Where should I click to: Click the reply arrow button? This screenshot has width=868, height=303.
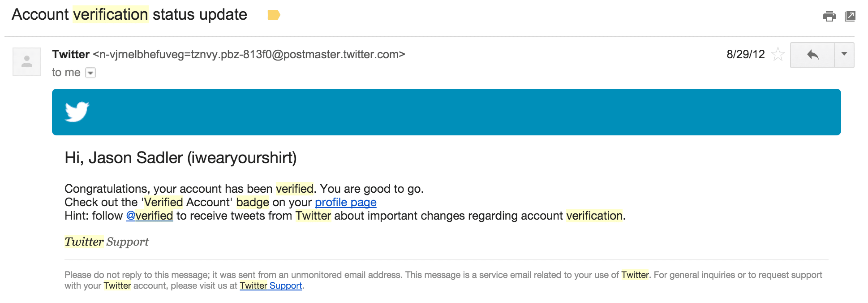(x=812, y=55)
